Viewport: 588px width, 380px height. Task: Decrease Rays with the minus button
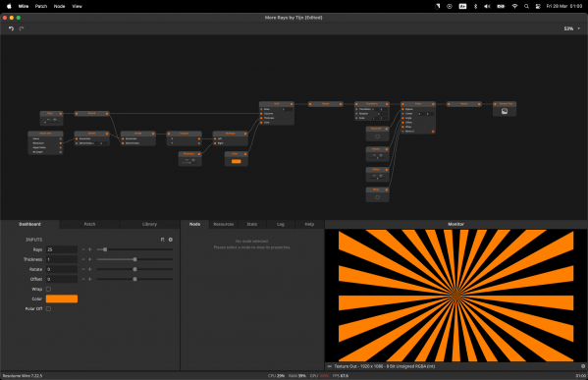[83, 249]
